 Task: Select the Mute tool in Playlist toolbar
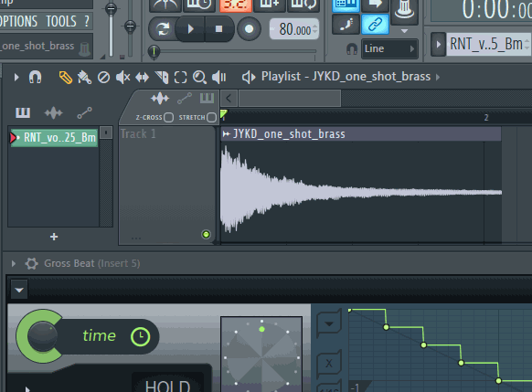[122, 78]
